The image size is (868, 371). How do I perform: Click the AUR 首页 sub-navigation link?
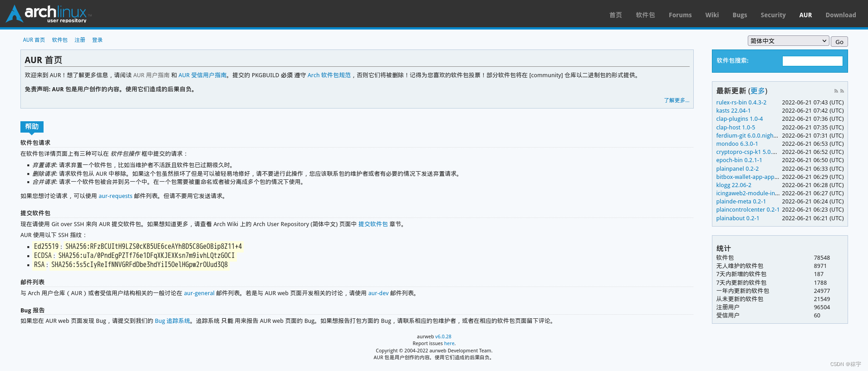pyautogui.click(x=34, y=40)
